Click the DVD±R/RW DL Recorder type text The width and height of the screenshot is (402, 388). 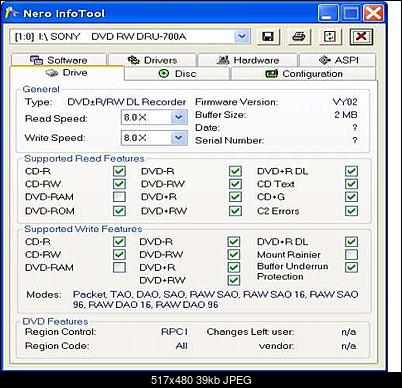126,102
